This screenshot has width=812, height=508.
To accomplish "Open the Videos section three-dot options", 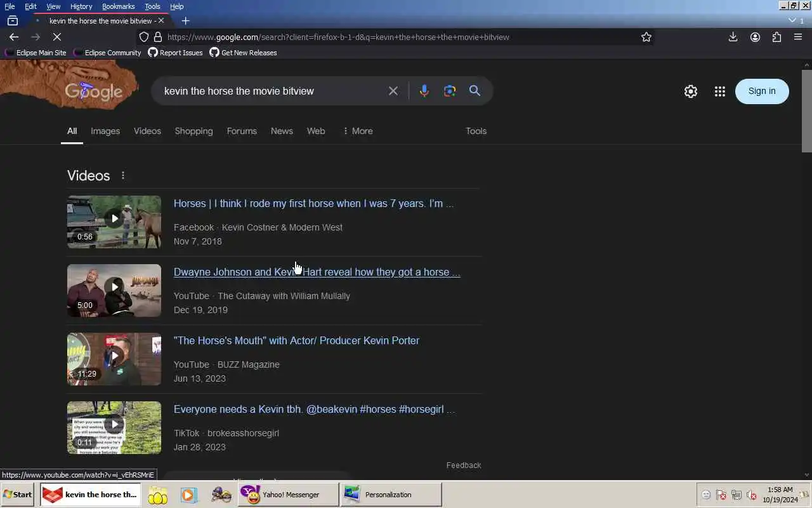I will click(123, 175).
